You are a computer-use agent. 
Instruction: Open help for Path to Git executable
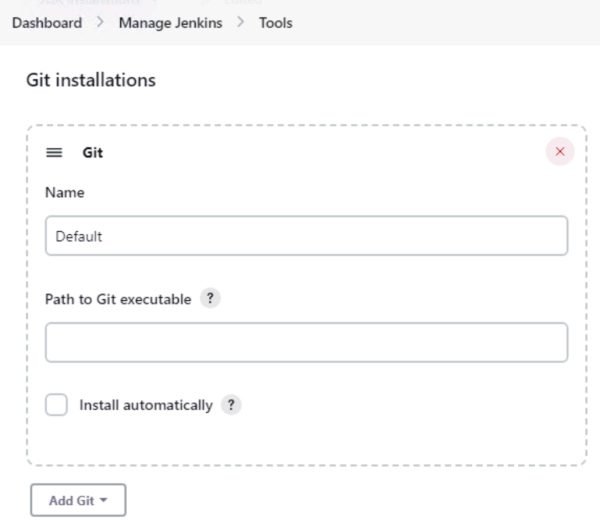click(210, 298)
